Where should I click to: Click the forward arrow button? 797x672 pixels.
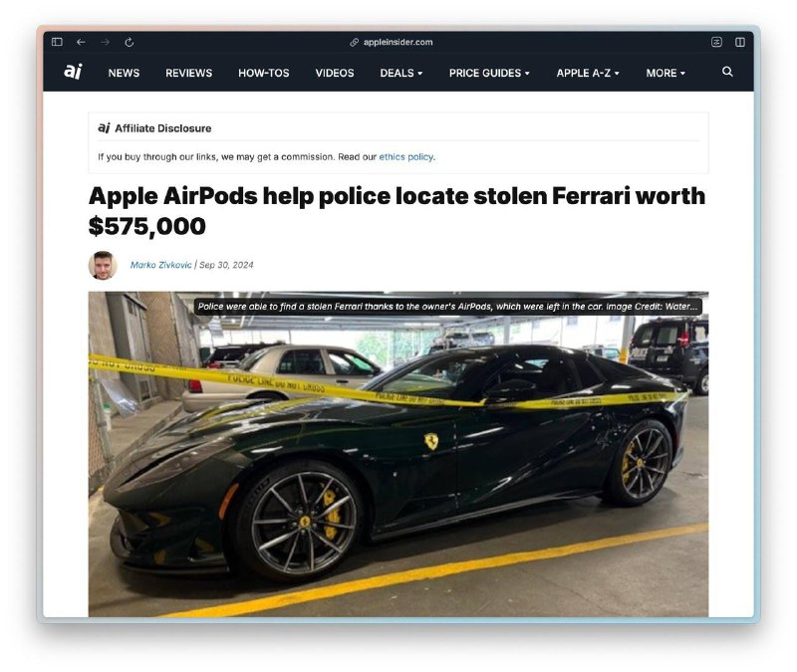[105, 42]
